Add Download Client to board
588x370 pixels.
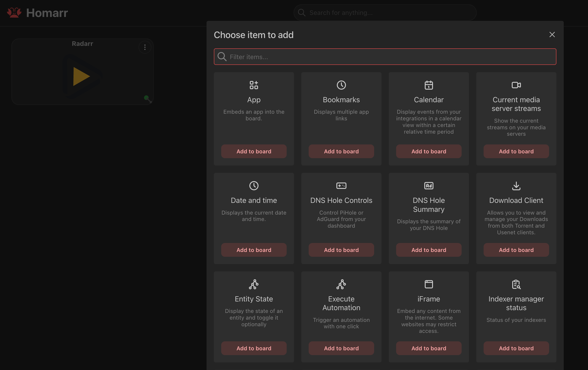point(516,250)
